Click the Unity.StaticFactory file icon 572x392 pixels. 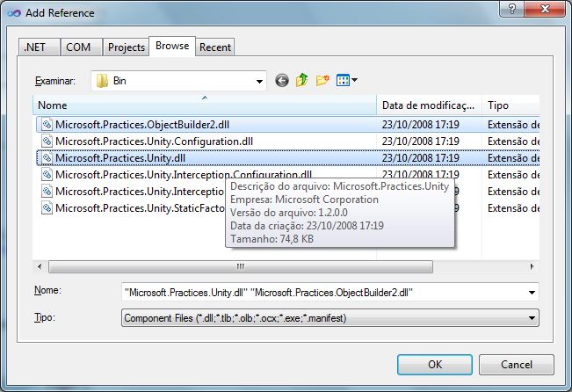click(x=47, y=208)
